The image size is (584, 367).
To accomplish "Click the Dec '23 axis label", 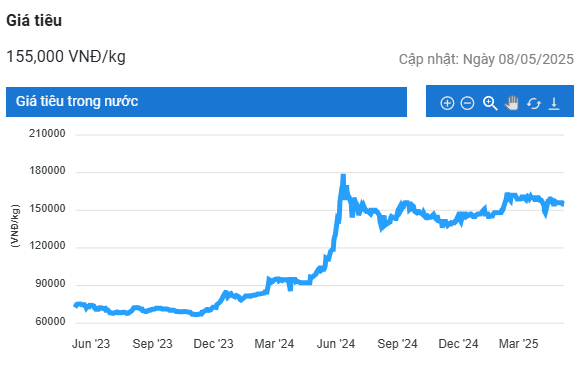I will [x=213, y=344].
